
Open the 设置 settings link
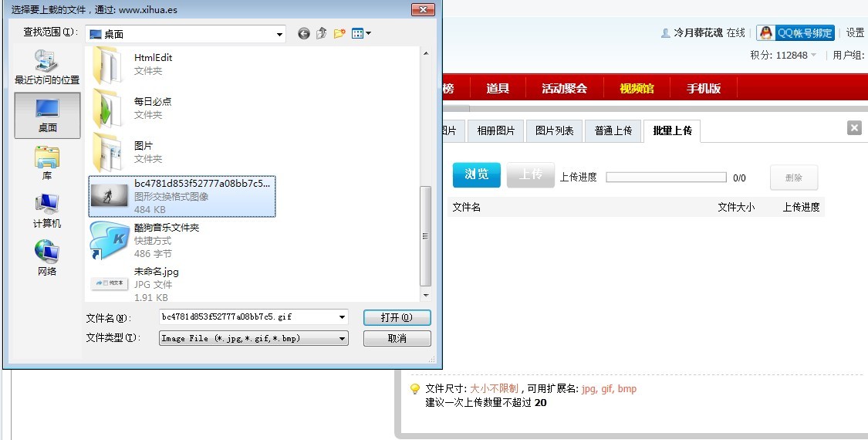pos(855,33)
